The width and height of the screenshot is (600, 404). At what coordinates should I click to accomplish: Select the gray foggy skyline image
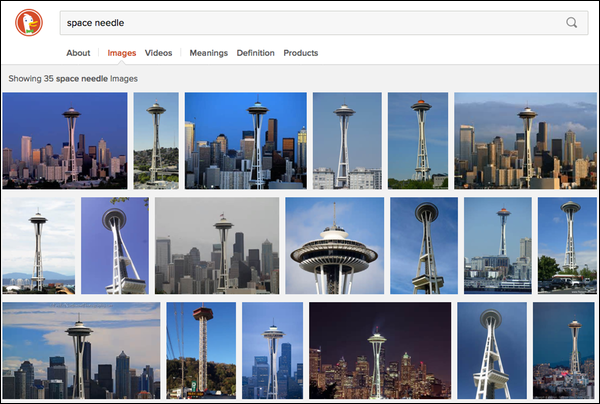[x=216, y=245]
